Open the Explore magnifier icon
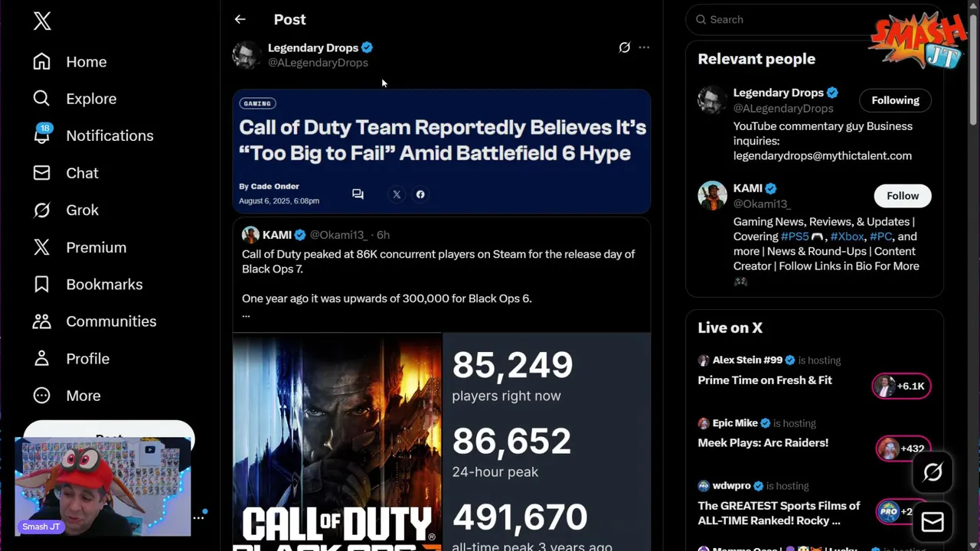Viewport: 980px width, 551px height. point(41,98)
